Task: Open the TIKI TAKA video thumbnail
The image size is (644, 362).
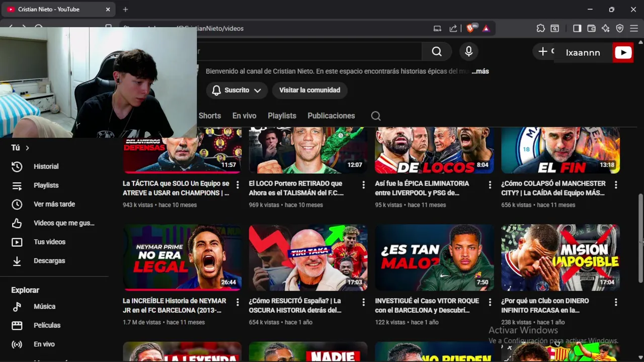Action: 308,257
